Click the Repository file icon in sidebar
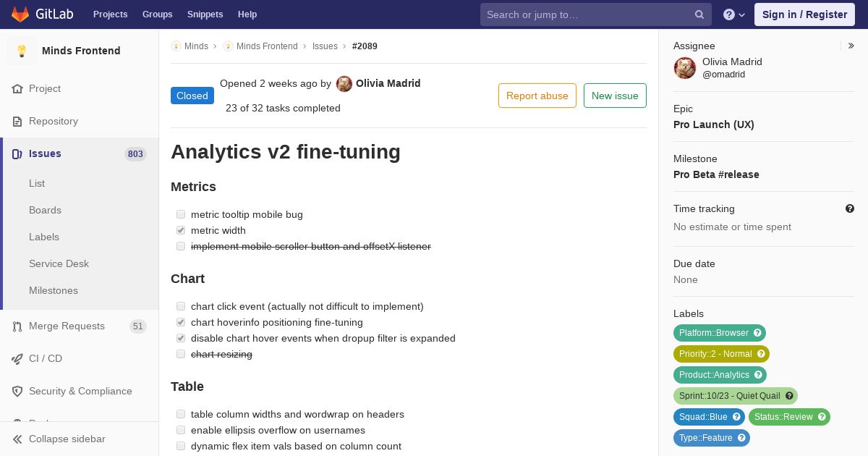This screenshot has width=868, height=456. point(17,122)
